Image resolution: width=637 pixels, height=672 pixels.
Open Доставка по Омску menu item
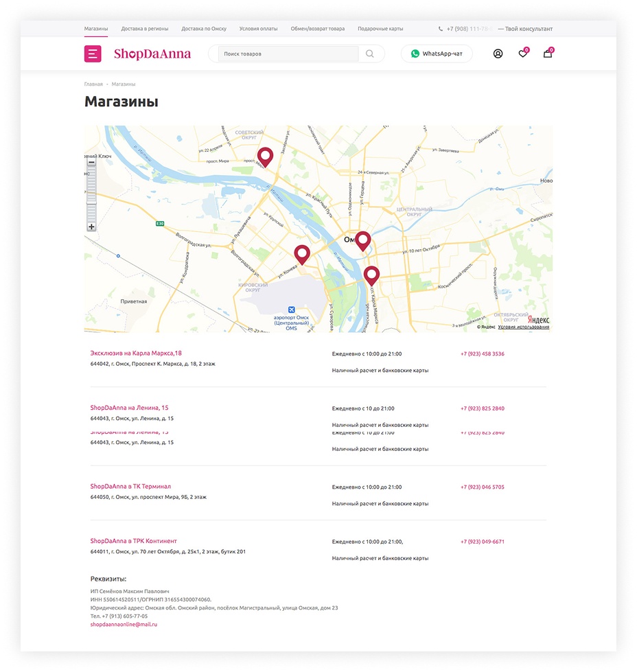click(x=204, y=29)
